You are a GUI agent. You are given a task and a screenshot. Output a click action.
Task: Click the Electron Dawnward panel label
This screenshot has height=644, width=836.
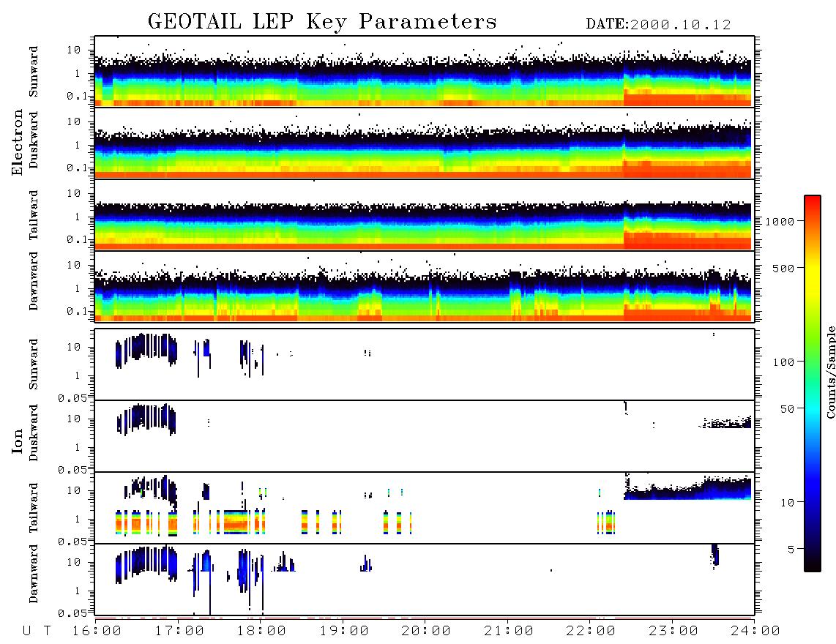tap(34, 282)
